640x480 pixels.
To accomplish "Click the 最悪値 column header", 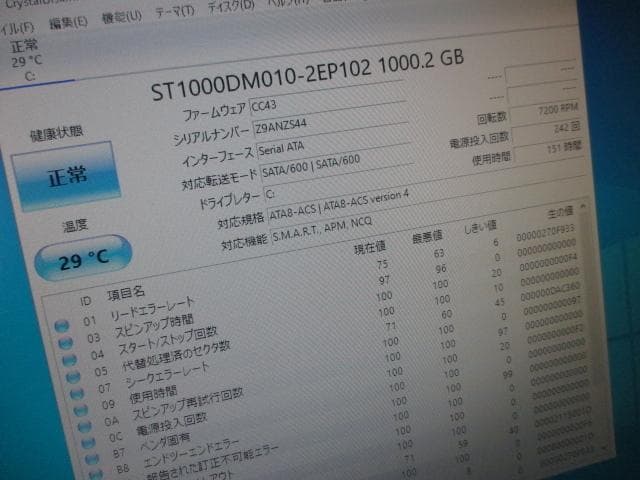I will [x=427, y=236].
